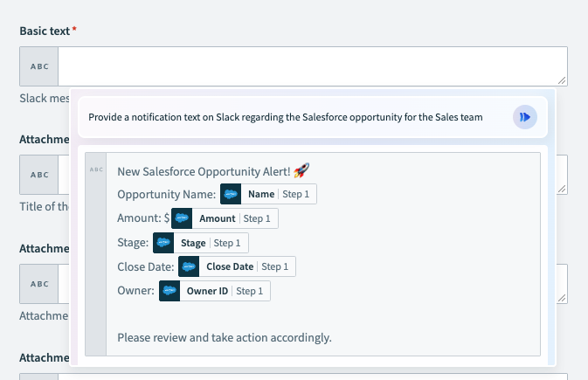588x380 pixels.
Task: Click ABC badge of second Attachment field
Action: (x=39, y=284)
